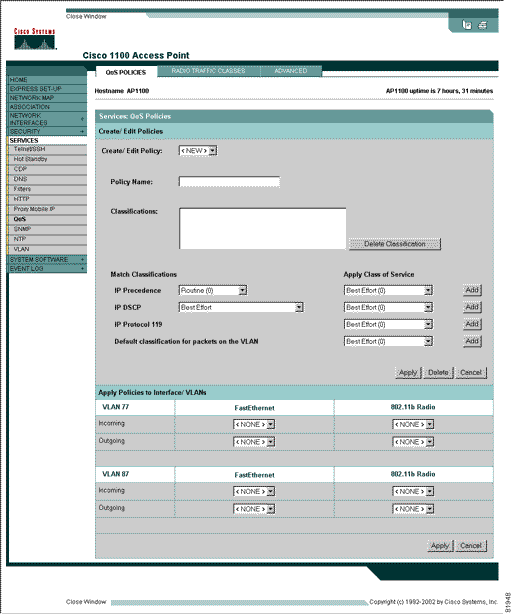The image size is (512, 614).
Task: Open VLAN 87 Outgoing 802.11b Radio dropdown
Action: (x=413, y=509)
